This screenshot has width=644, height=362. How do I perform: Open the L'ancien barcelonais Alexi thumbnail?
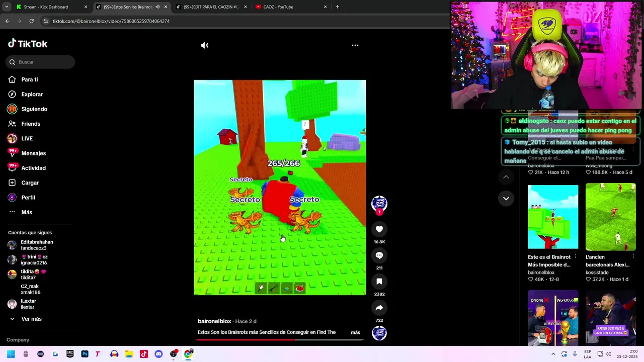610,217
